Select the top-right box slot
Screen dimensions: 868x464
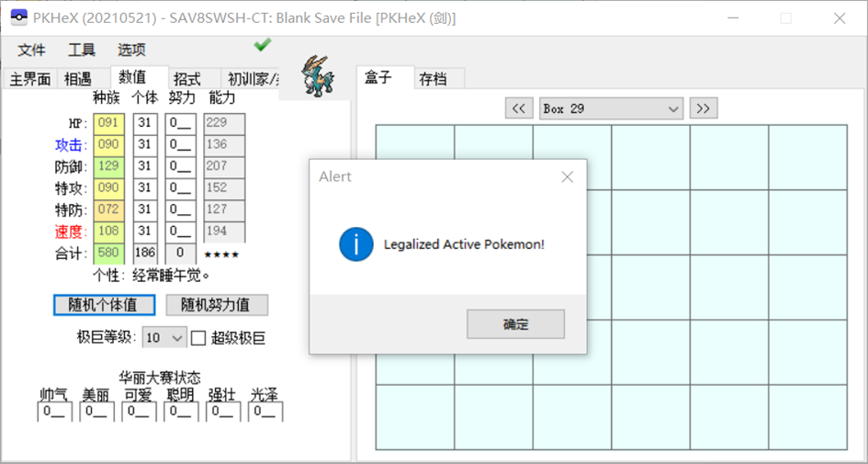tap(807, 157)
